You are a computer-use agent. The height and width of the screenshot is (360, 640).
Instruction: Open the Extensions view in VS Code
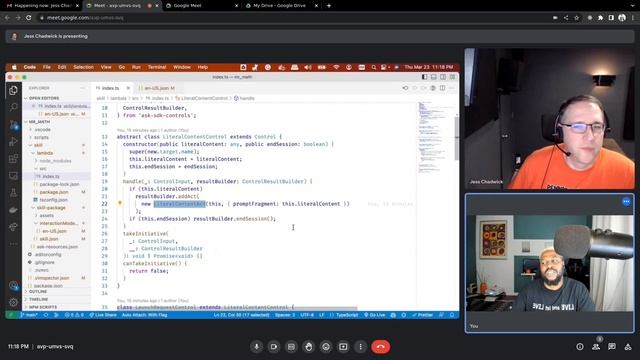(13, 158)
